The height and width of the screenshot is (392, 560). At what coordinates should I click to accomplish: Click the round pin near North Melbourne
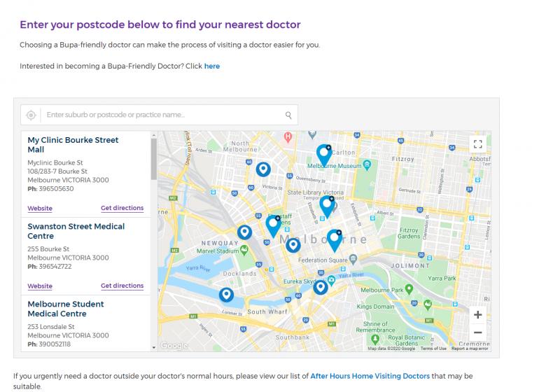pos(263,169)
